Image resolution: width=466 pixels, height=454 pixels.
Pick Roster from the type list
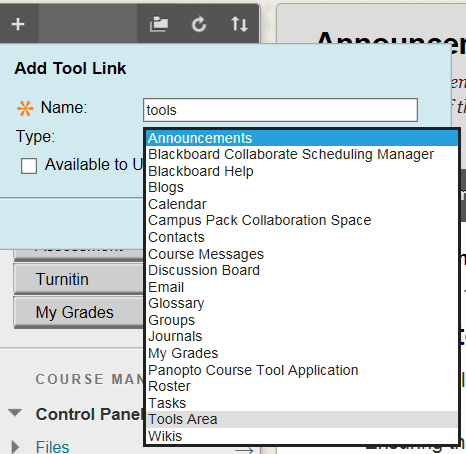[x=302, y=386]
